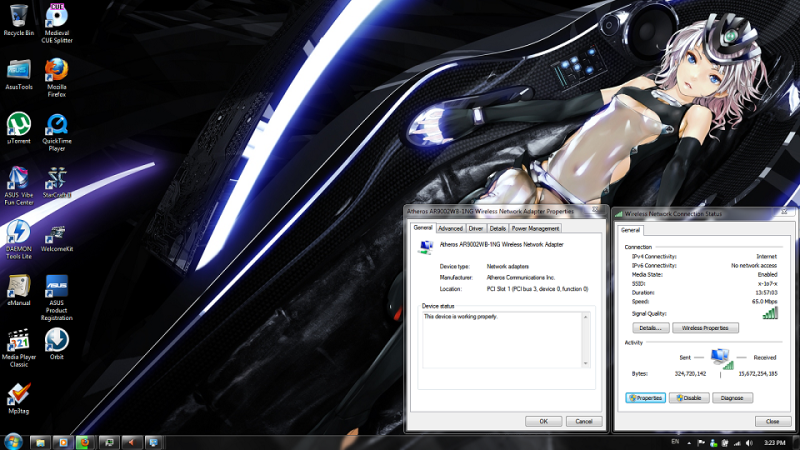
Task: Click the Windows Start orb
Action: point(13,442)
